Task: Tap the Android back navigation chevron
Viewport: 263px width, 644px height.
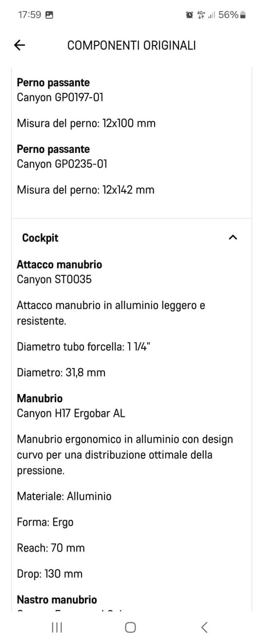Action: pos(204,627)
